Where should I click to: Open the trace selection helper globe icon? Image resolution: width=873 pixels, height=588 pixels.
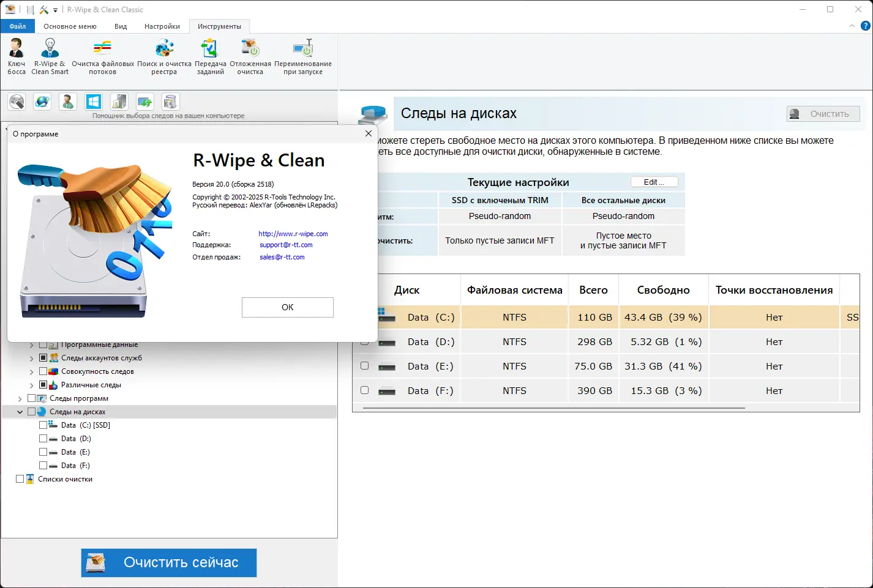42,102
